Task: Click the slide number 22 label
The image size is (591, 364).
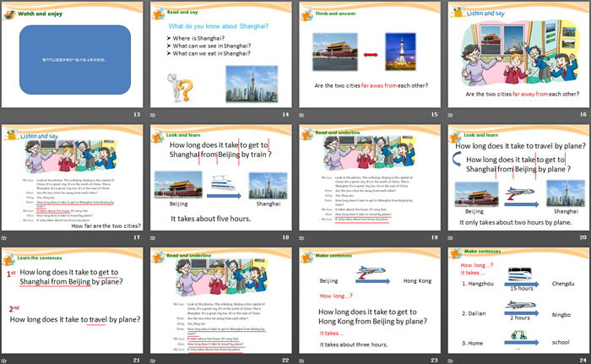Action: click(285, 360)
